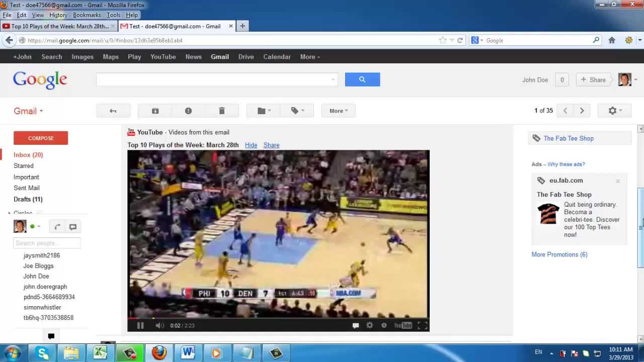
Task: Open the Labels tag dropdown
Action: [297, 111]
